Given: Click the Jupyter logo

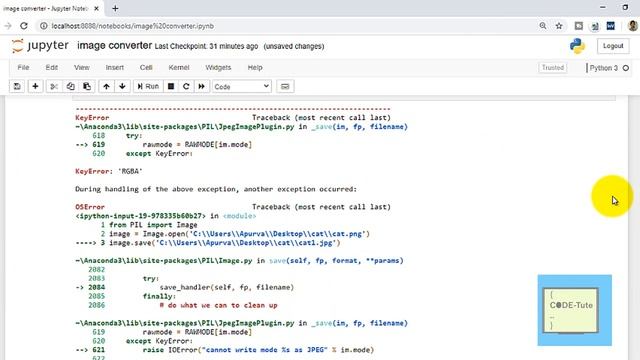Looking at the screenshot, I should tap(40, 46).
